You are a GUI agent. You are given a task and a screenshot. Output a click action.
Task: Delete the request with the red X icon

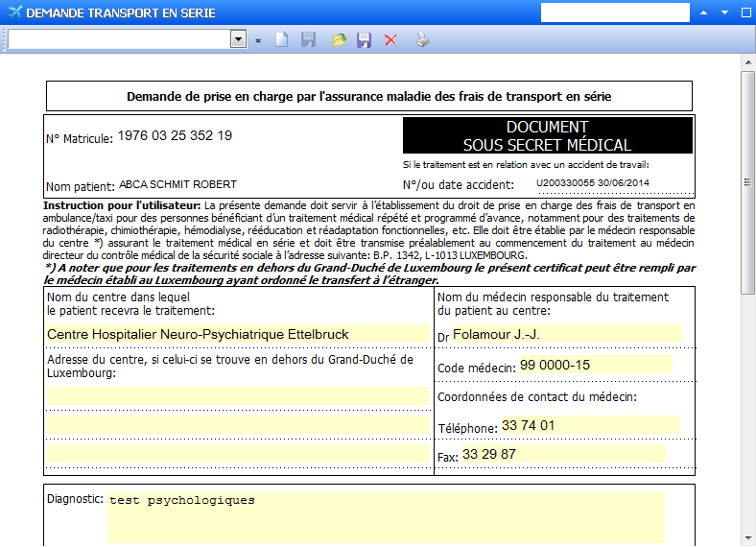click(390, 40)
